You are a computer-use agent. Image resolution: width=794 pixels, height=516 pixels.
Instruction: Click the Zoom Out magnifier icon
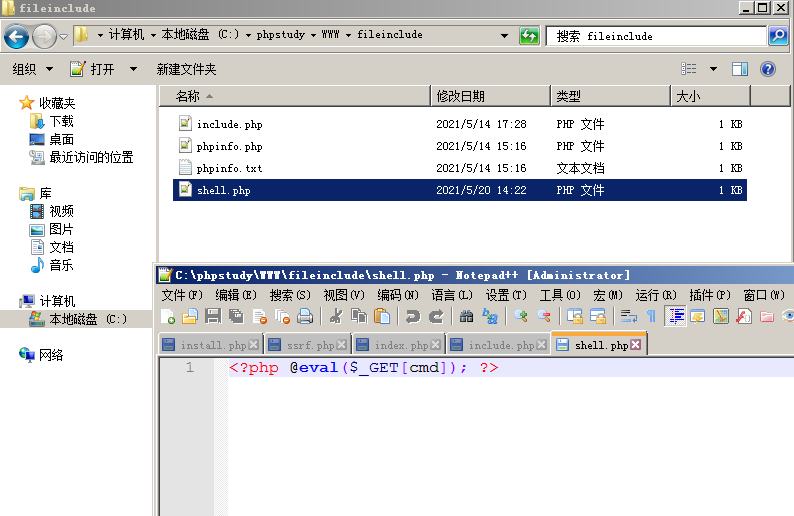pos(544,316)
